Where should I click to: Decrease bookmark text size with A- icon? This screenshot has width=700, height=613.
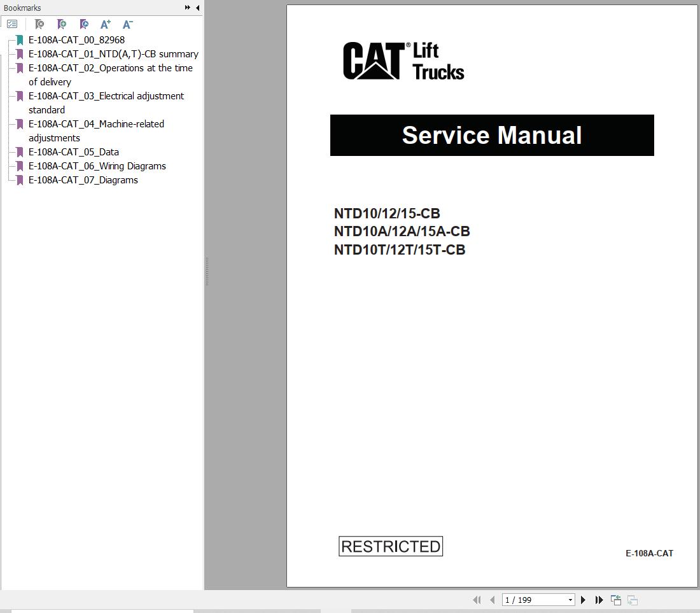127,24
